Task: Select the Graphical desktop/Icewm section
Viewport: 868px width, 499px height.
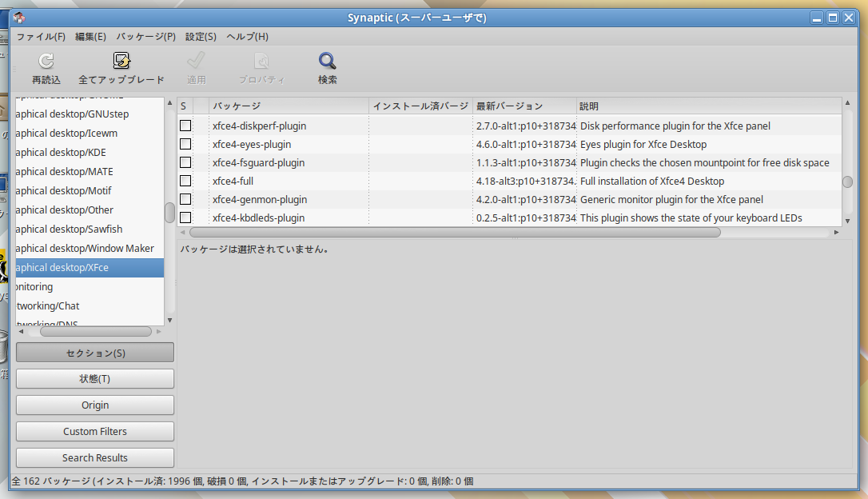Action: (90, 133)
